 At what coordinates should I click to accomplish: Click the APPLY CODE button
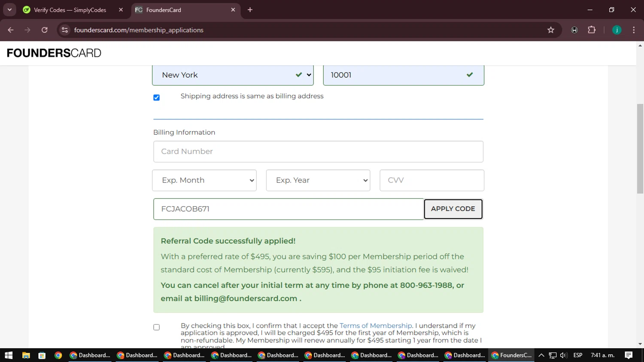point(453,209)
